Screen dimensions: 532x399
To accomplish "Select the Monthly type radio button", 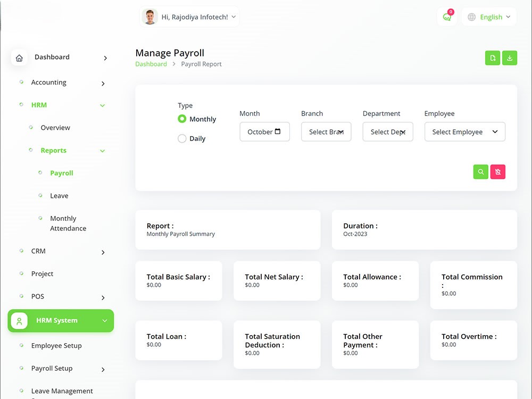I will 182,119.
